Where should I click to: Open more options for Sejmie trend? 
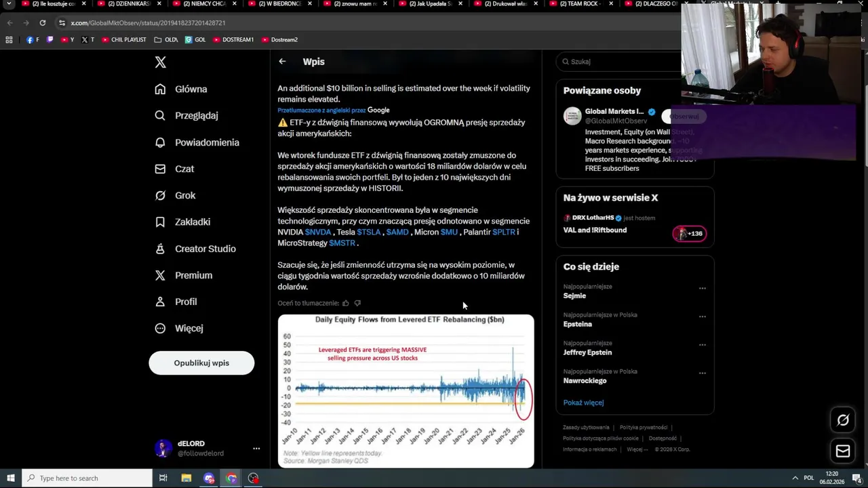coord(703,288)
